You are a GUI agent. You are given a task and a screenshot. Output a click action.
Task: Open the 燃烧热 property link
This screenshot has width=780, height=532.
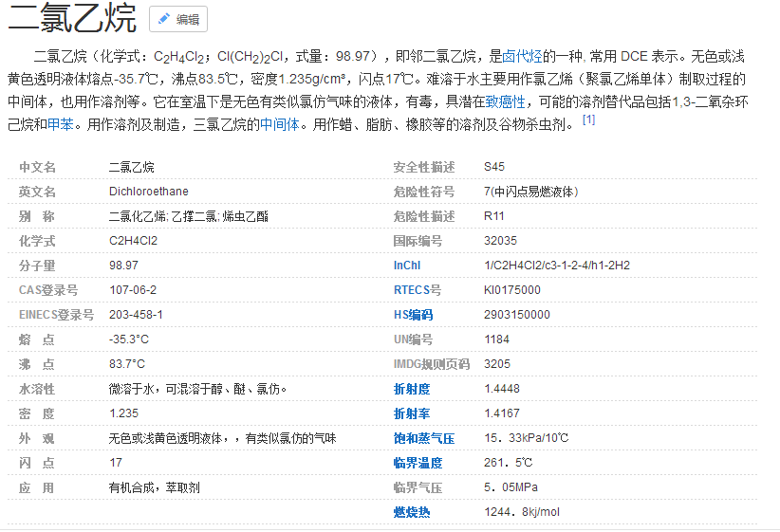tap(412, 512)
